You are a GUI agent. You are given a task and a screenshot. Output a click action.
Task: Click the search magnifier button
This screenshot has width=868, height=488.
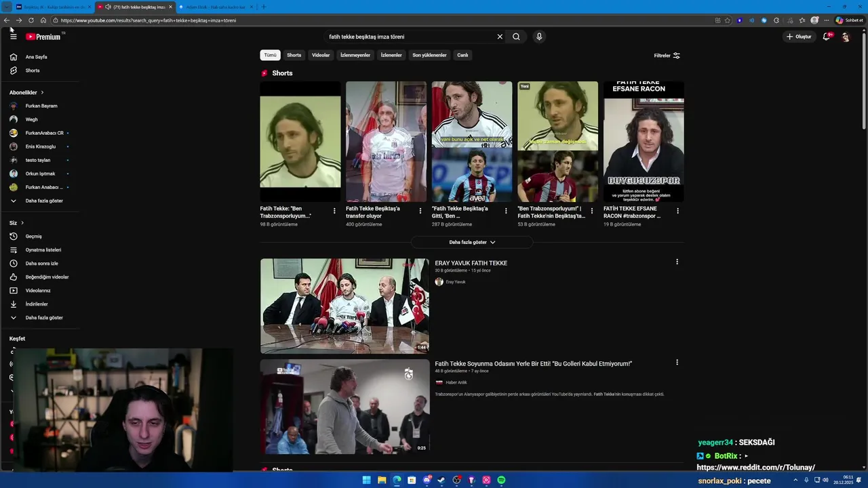516,37
